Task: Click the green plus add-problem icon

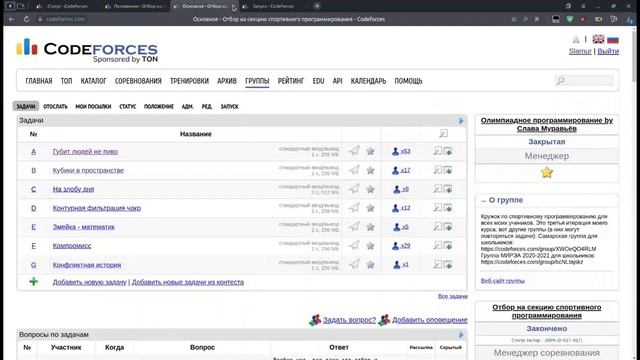Action: (33, 282)
